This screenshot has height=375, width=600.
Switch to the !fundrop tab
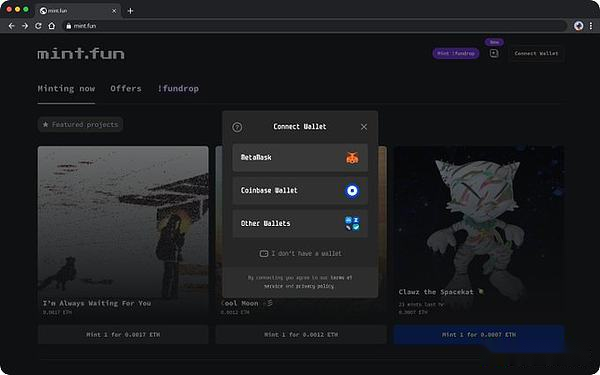(178, 89)
